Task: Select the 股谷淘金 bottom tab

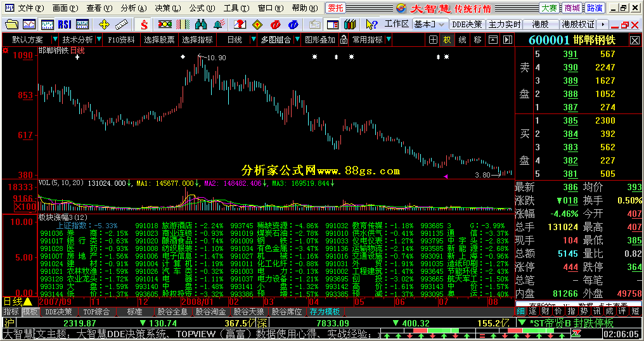Action: [x=210, y=312]
